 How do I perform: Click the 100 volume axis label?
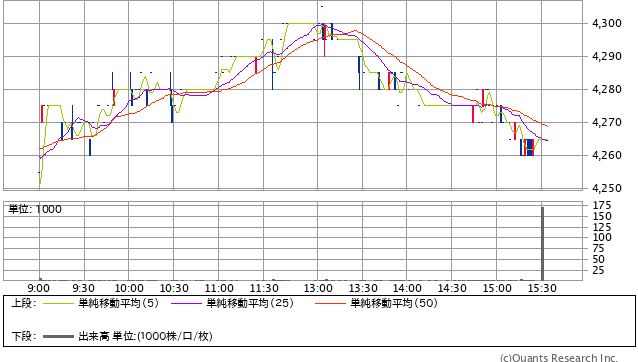tap(602, 237)
